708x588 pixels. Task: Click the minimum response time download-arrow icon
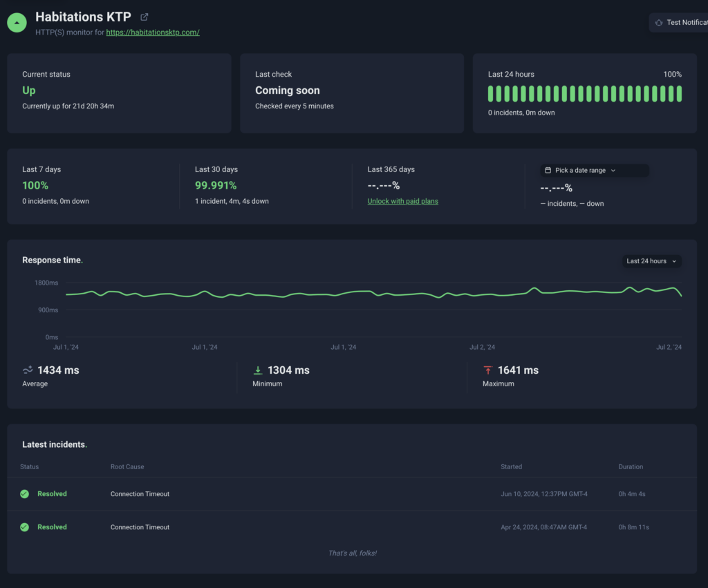[x=258, y=370]
